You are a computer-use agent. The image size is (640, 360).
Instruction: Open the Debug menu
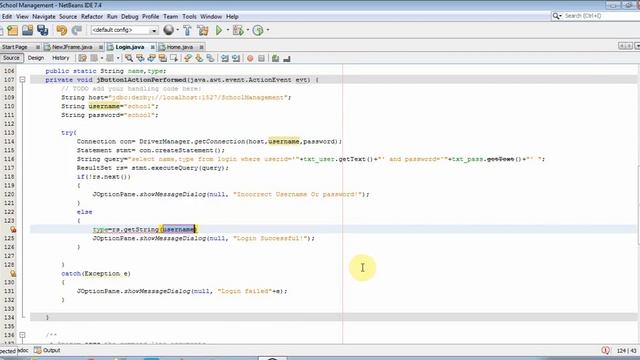[x=129, y=17]
